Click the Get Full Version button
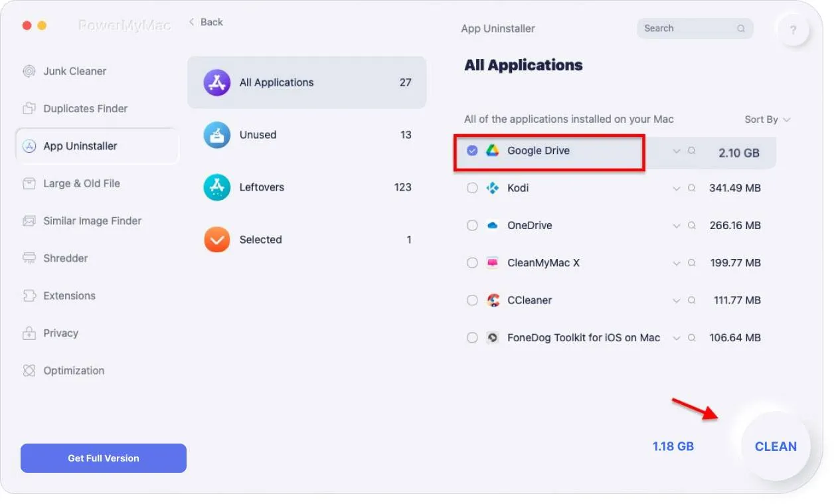Viewport: 834px width, 504px height. click(104, 458)
